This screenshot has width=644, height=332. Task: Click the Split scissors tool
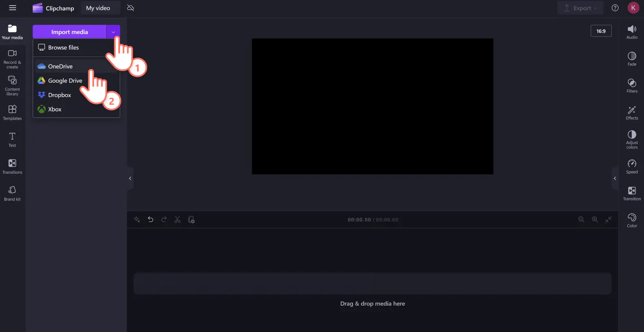(x=177, y=220)
